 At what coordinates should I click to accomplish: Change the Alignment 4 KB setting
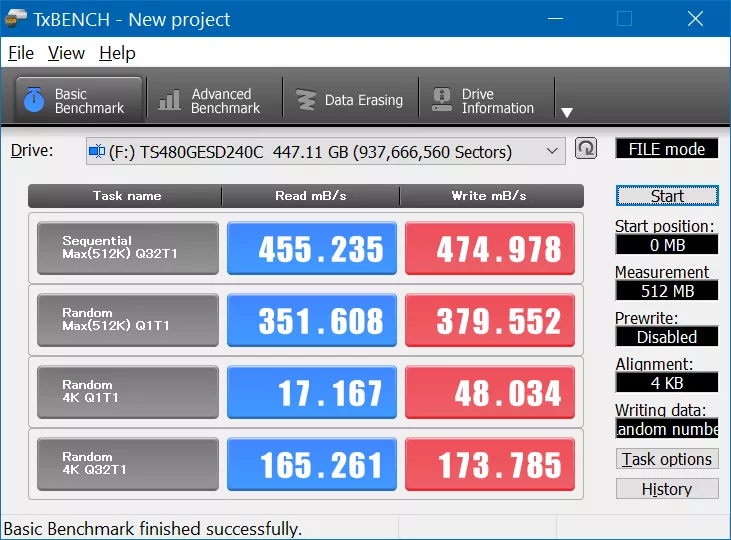tap(667, 383)
